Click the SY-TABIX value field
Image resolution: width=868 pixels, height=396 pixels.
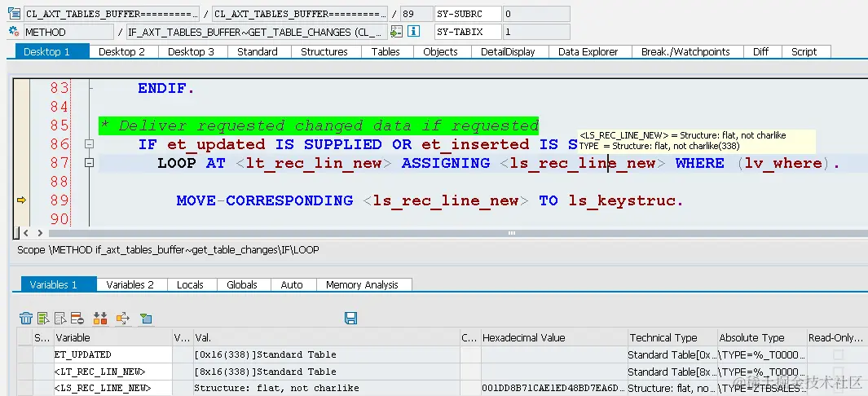point(536,32)
